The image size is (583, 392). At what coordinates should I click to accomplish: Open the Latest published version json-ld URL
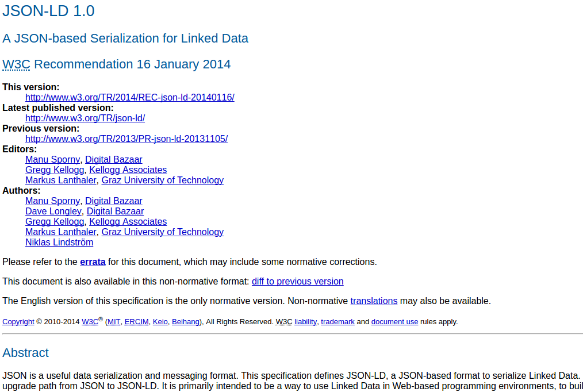pos(85,118)
